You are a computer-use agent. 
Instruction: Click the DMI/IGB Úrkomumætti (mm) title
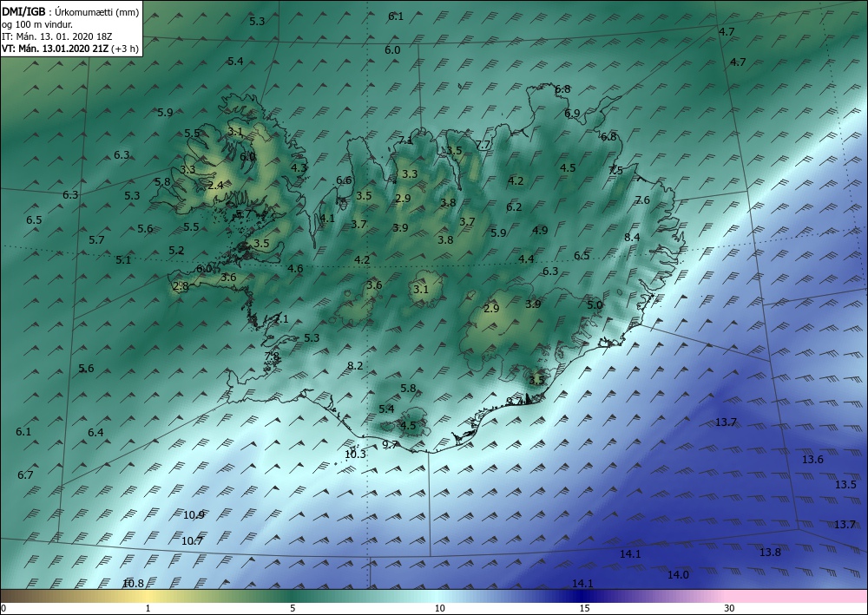coord(70,11)
